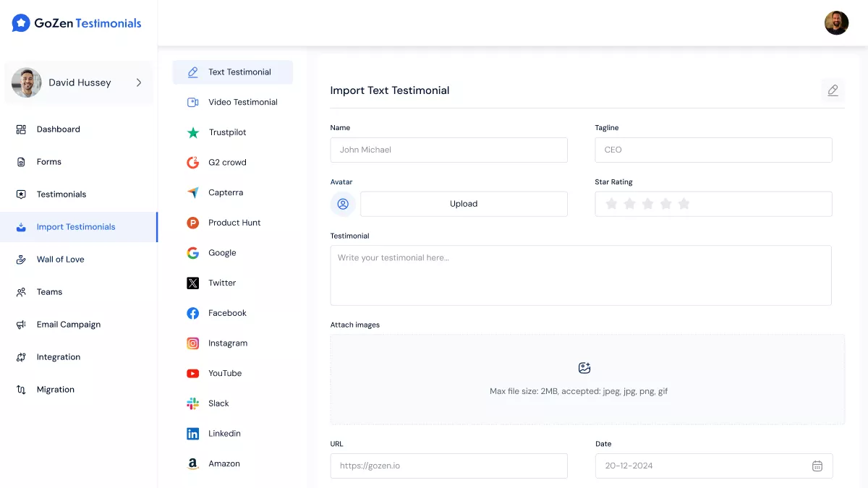Set star rating to five stars

coord(684,204)
